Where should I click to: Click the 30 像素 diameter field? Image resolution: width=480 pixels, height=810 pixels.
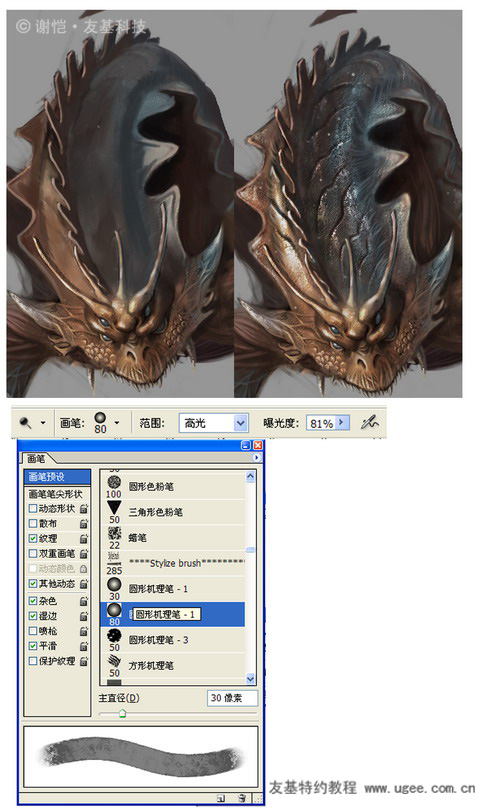coord(231,698)
